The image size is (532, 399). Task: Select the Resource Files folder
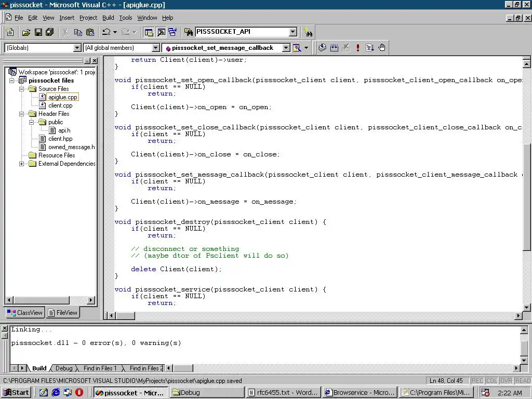pos(56,155)
